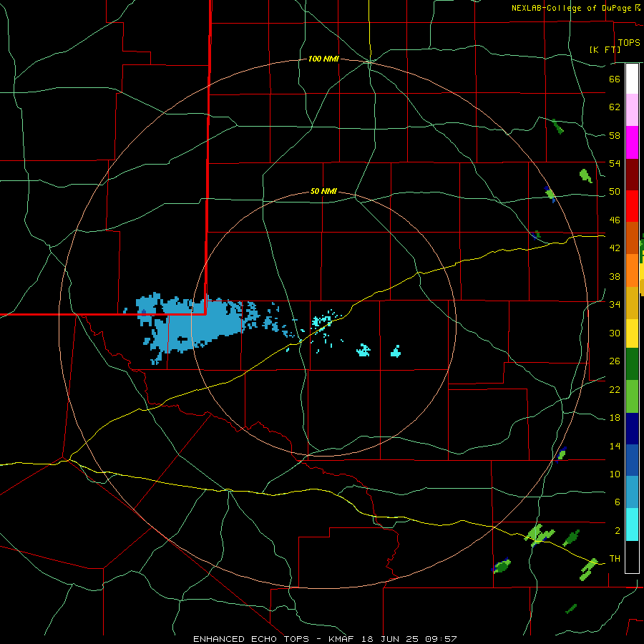Select the 26 legend value

click(615, 361)
